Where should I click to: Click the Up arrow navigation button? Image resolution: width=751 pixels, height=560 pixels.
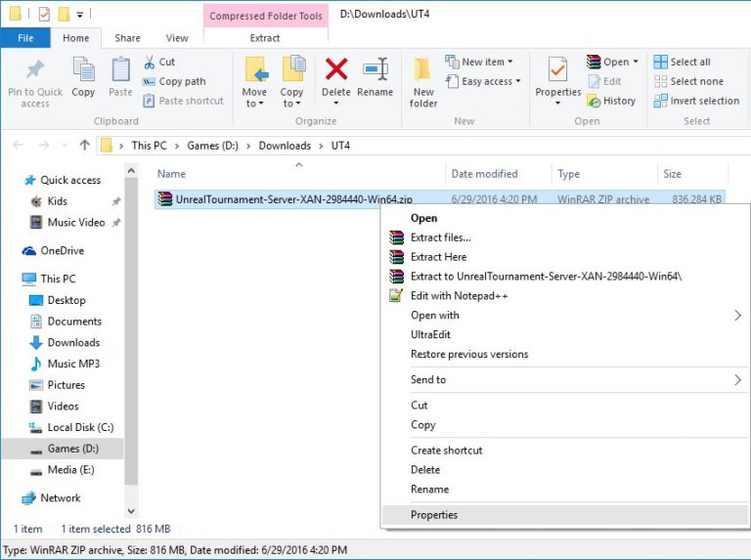(85, 145)
